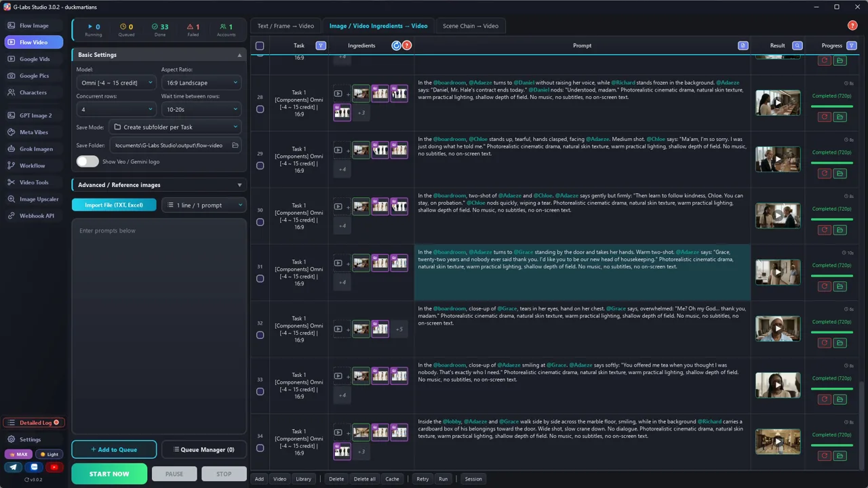Click the Zalo icon in sidebar footer
This screenshot has width=868, height=488.
coord(35,467)
